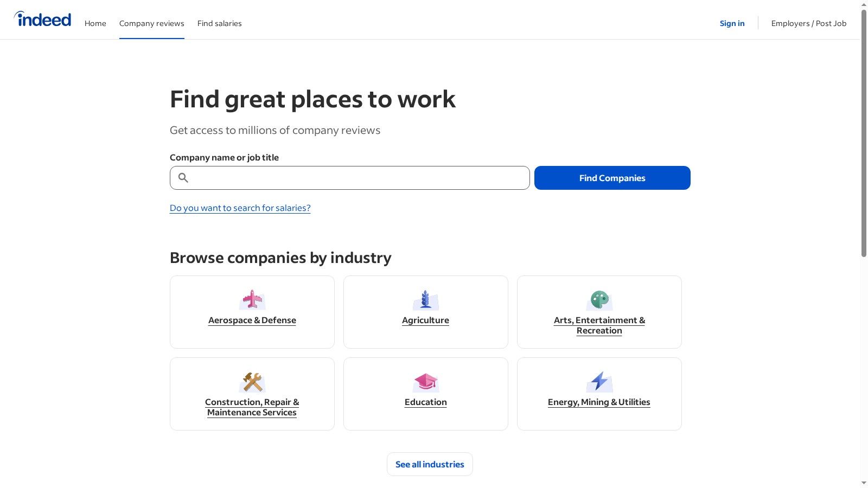Sign in to Indeed

[x=732, y=23]
